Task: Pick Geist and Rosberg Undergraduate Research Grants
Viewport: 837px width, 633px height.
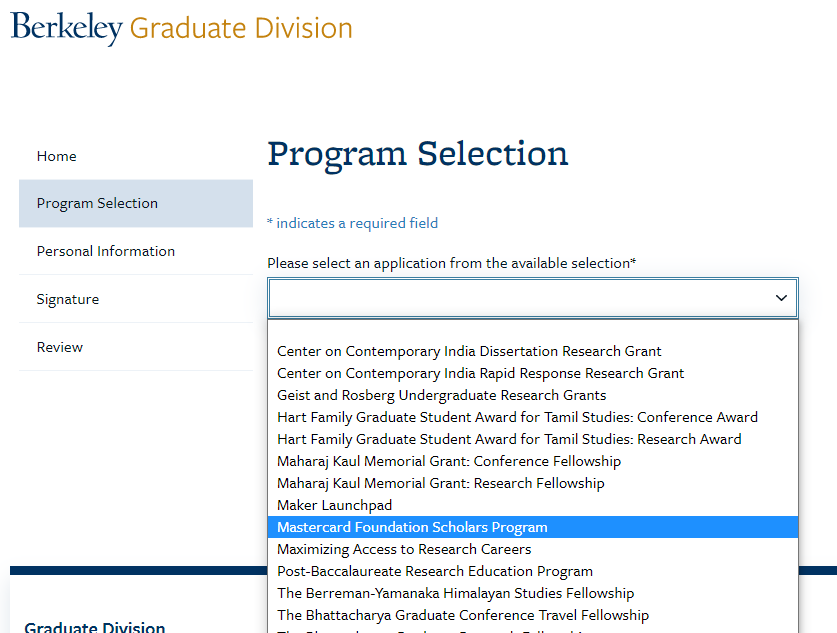Action: point(441,395)
